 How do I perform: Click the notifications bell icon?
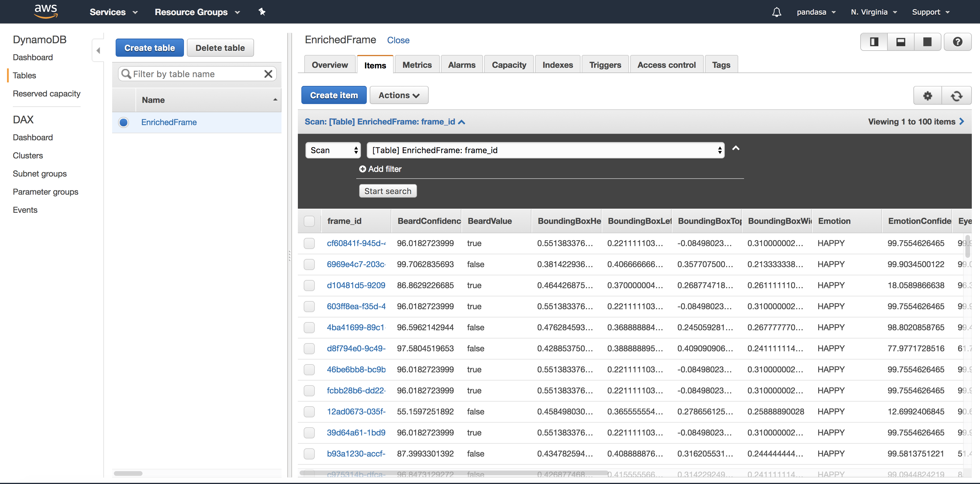776,12
